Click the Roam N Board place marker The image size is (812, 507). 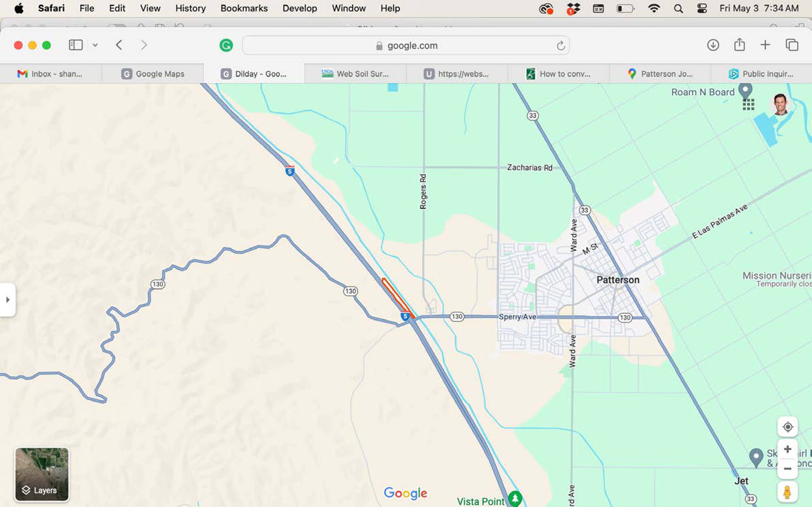pyautogui.click(x=745, y=91)
